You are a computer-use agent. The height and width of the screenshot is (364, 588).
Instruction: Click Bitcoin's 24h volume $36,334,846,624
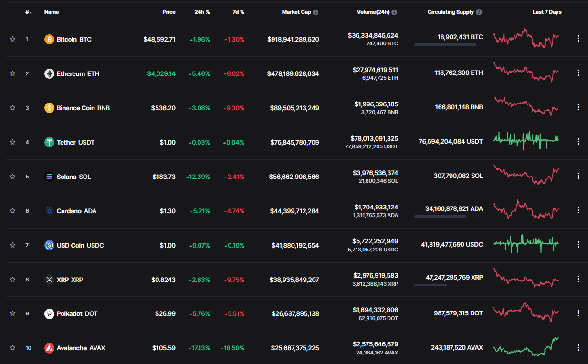(x=373, y=35)
